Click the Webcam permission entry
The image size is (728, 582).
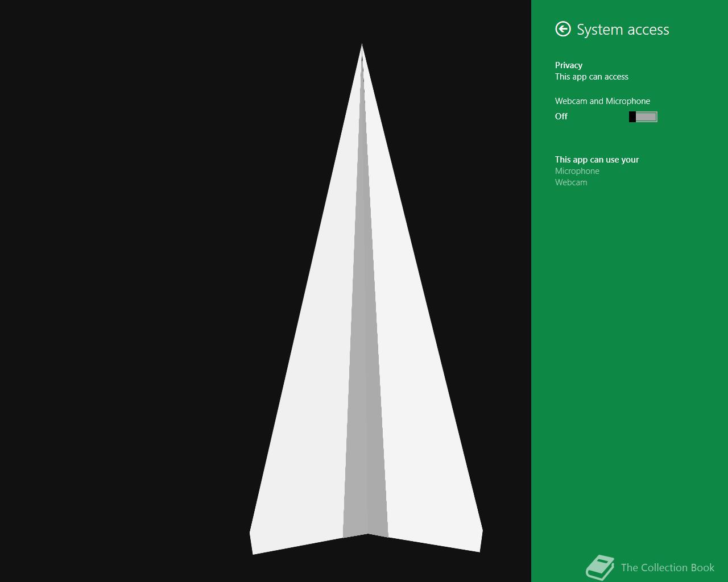point(571,182)
